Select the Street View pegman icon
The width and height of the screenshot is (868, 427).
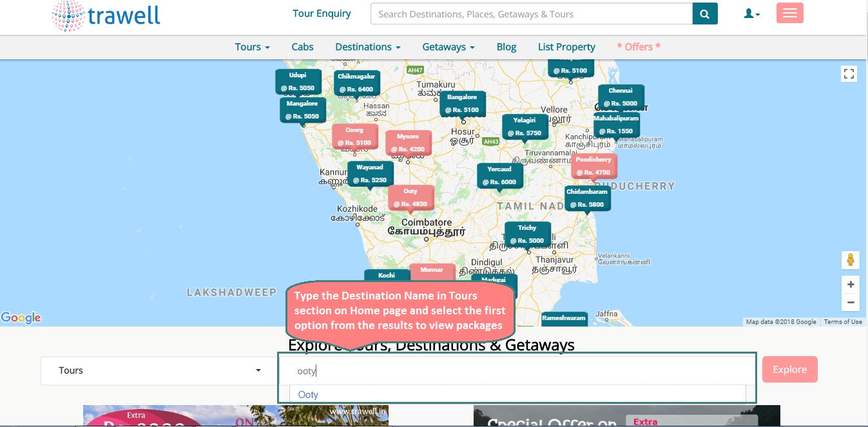851,260
